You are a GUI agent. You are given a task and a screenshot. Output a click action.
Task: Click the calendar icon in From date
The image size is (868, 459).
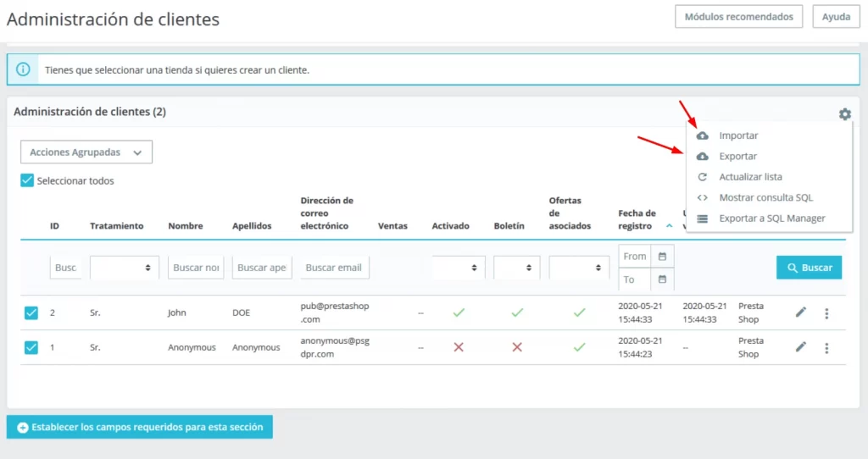662,257
